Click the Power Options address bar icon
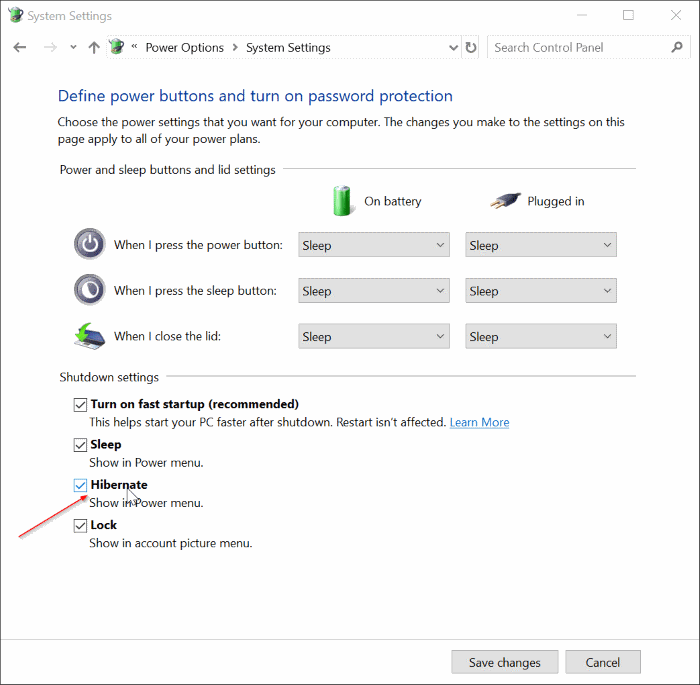The height and width of the screenshot is (685, 700). (x=117, y=46)
